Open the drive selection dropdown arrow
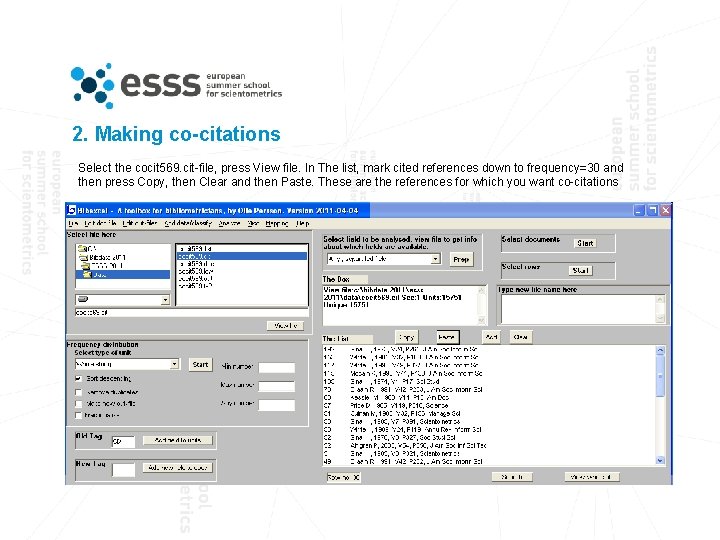720x540 pixels. click(x=165, y=300)
